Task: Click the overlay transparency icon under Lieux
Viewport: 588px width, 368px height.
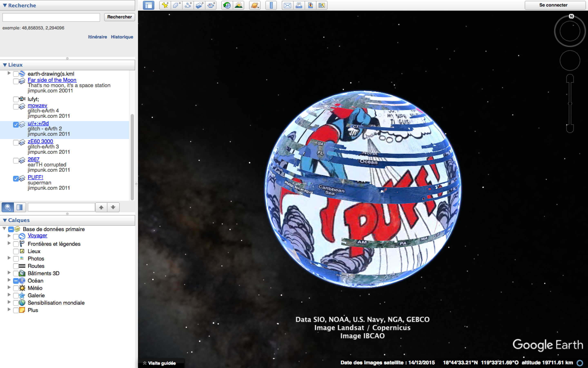Action: point(20,207)
